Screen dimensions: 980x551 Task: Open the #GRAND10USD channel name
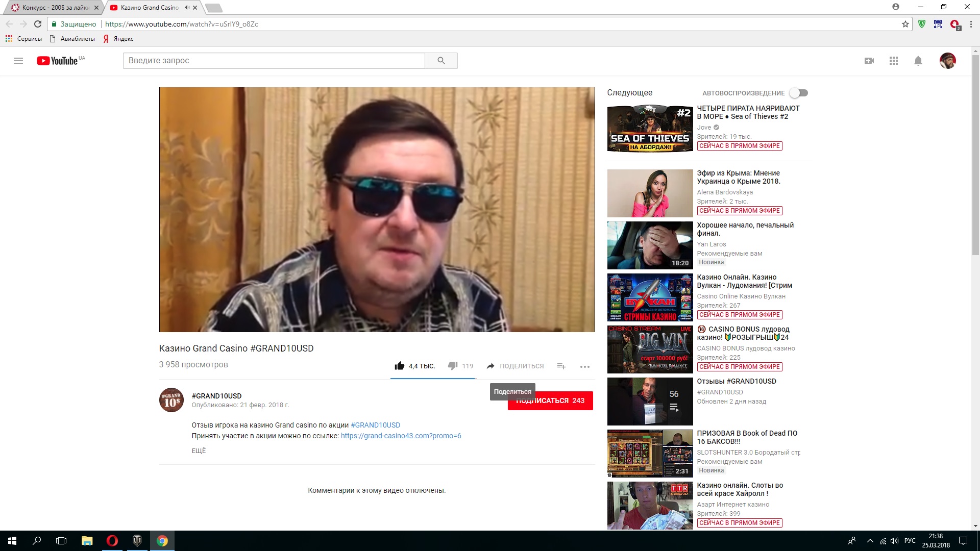216,396
